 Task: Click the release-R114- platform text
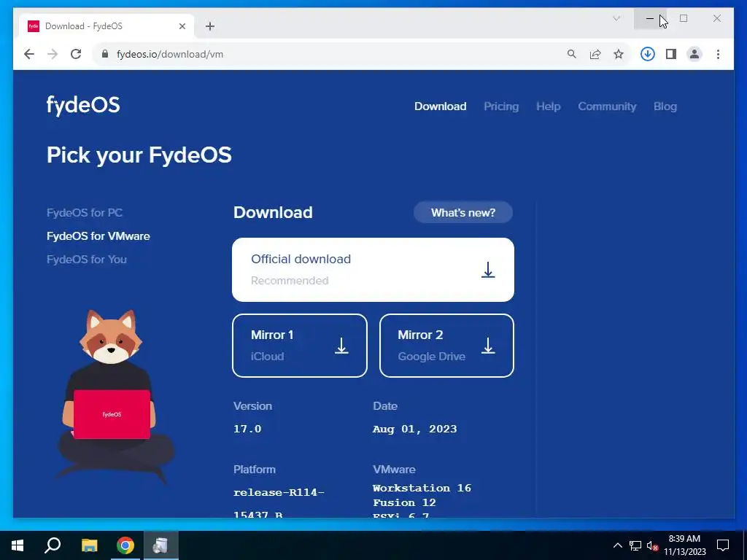click(x=279, y=492)
